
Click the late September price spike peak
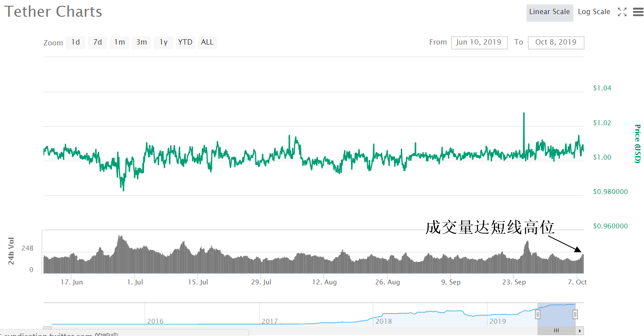[x=524, y=113]
